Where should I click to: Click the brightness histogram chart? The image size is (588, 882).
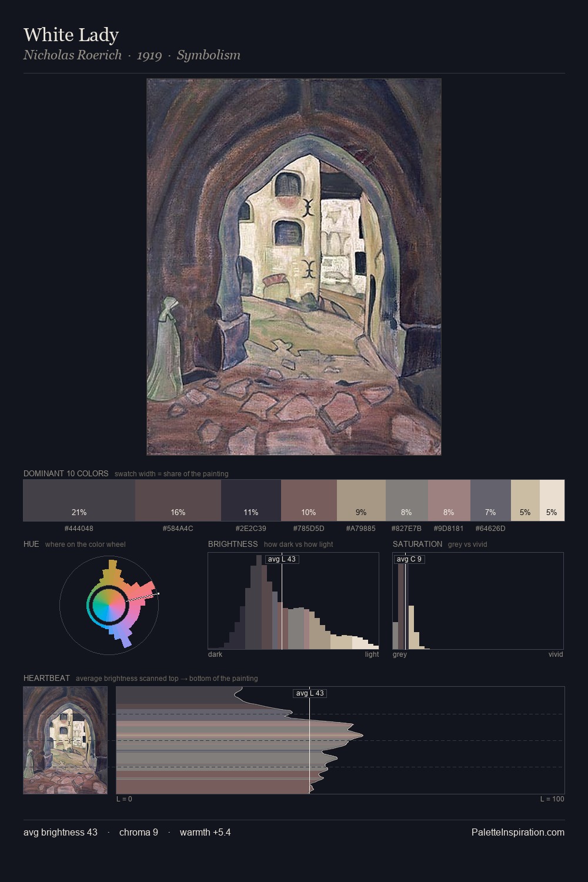[293, 601]
